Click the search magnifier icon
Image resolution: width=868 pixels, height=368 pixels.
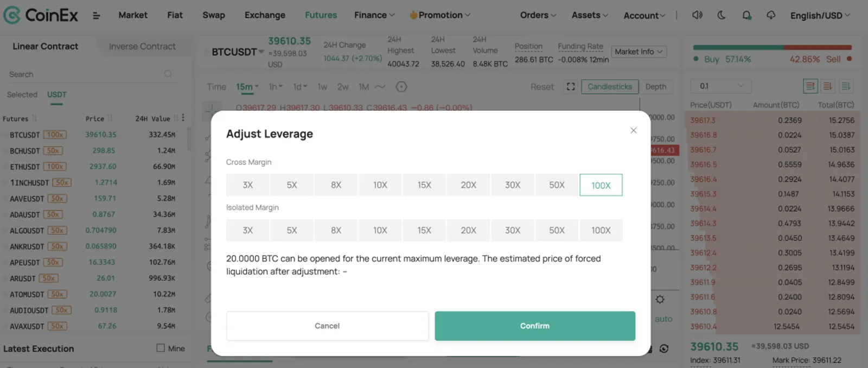tap(168, 74)
